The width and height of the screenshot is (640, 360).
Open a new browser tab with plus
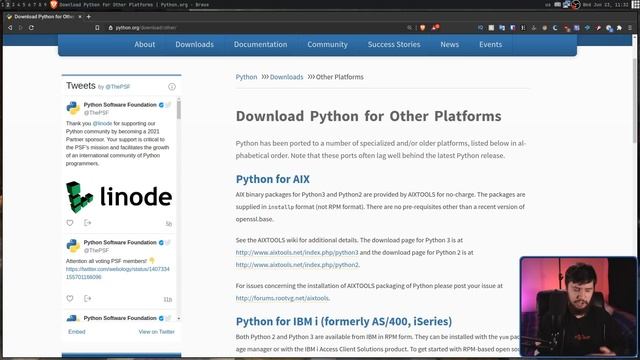pyautogui.click(x=89, y=17)
